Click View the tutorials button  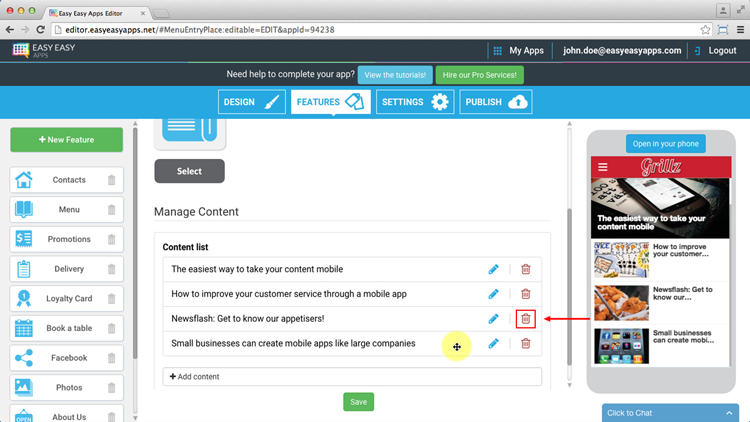[395, 75]
